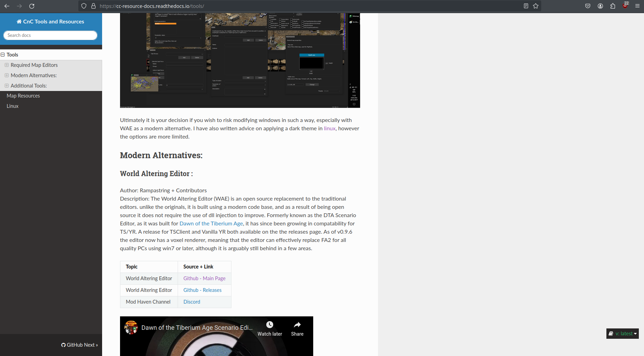Click the Watch later clock icon on the video
Viewport: 644px width, 356px height.
click(269, 324)
